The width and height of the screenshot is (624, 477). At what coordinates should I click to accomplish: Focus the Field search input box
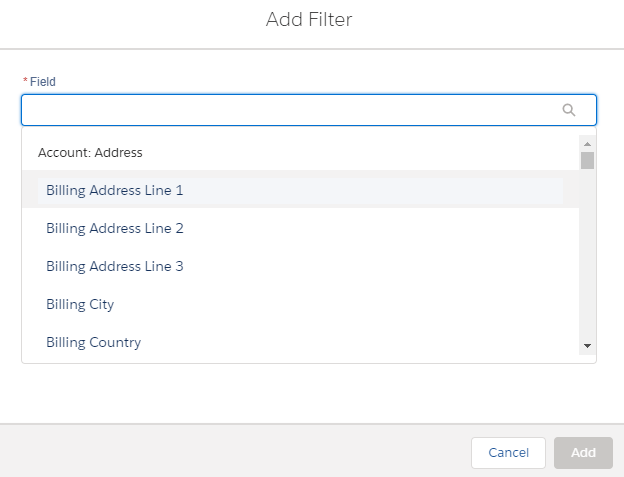309,110
